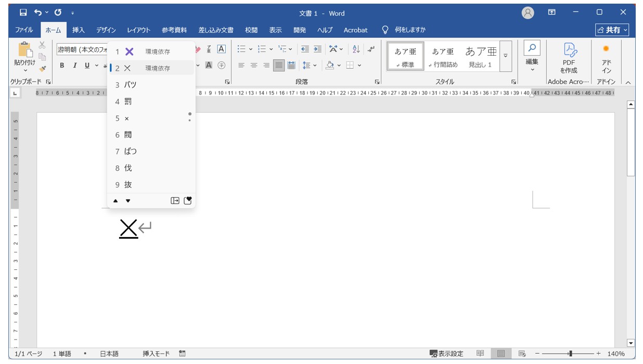The width and height of the screenshot is (643, 364).
Task: Open the borders dropdown arrow
Action: tap(359, 65)
